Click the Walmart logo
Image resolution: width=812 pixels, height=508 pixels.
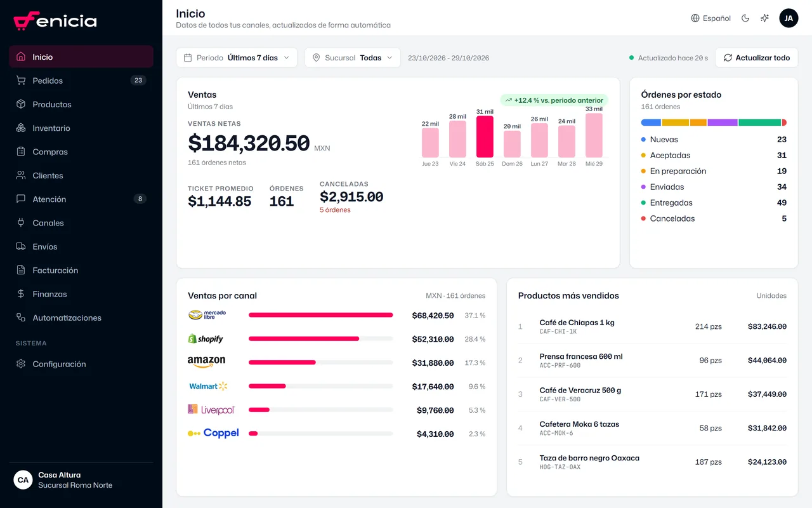coord(208,386)
